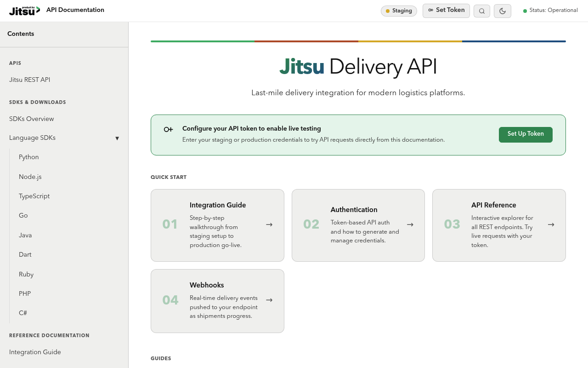Click the 04 step number
The height and width of the screenshot is (368, 588).
[170, 300]
